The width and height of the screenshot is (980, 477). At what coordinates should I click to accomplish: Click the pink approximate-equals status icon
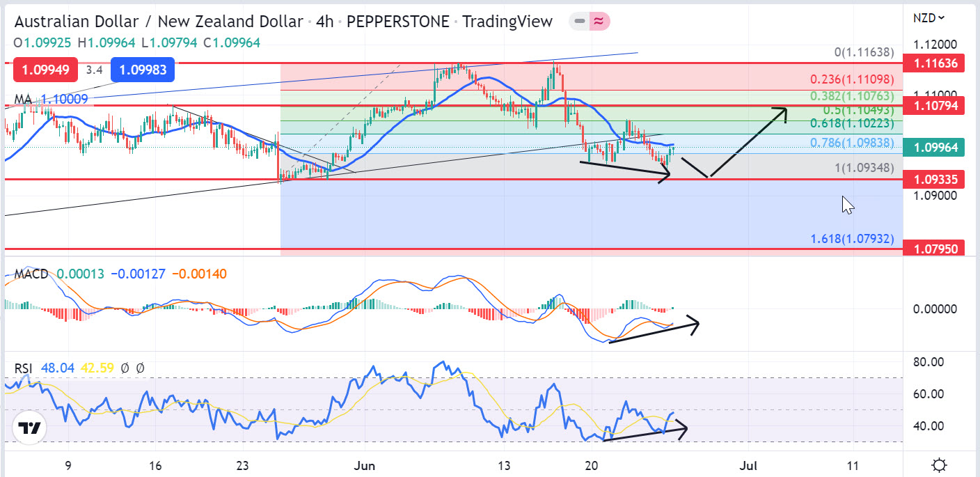tap(598, 22)
